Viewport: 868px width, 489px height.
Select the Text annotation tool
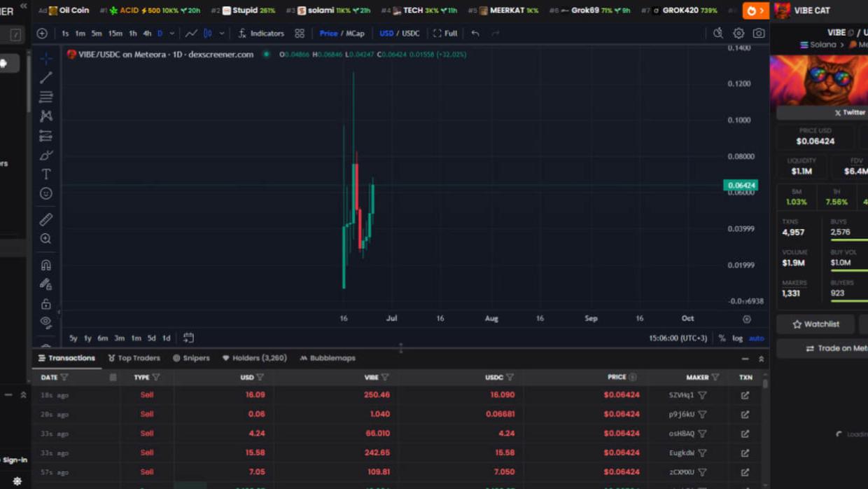[46, 174]
